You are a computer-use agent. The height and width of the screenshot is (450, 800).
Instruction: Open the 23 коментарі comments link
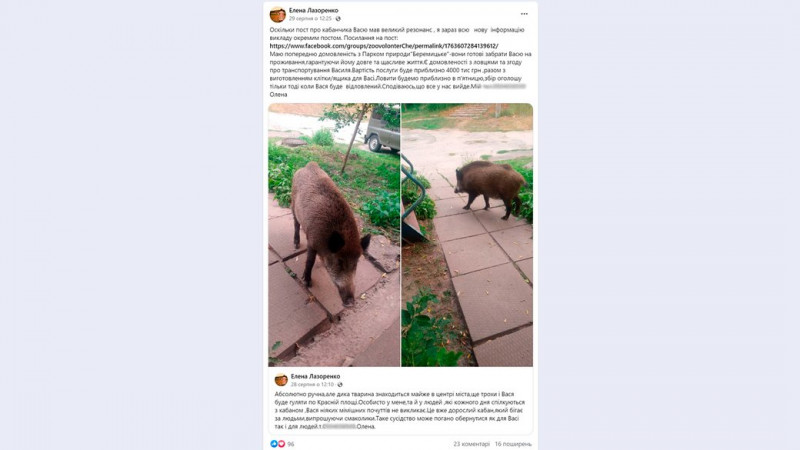471,444
